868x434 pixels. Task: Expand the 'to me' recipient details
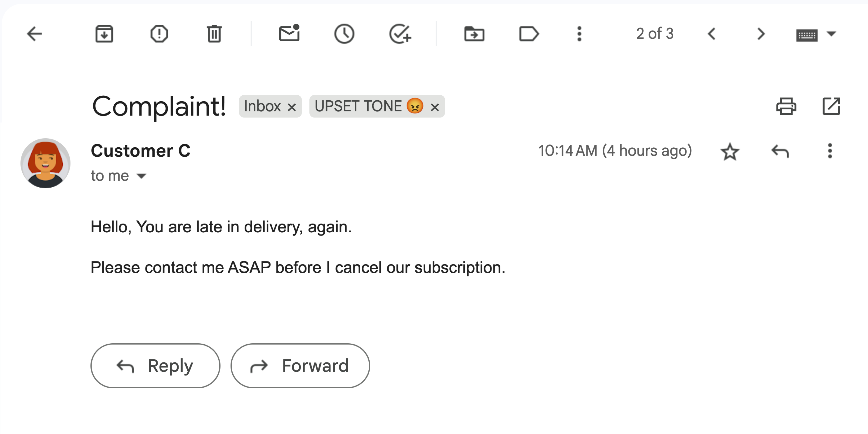(142, 176)
